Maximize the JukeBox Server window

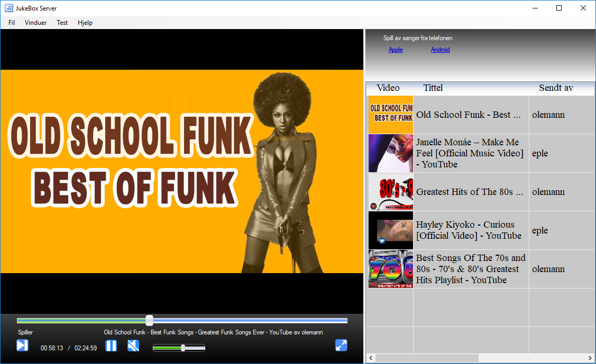click(559, 8)
